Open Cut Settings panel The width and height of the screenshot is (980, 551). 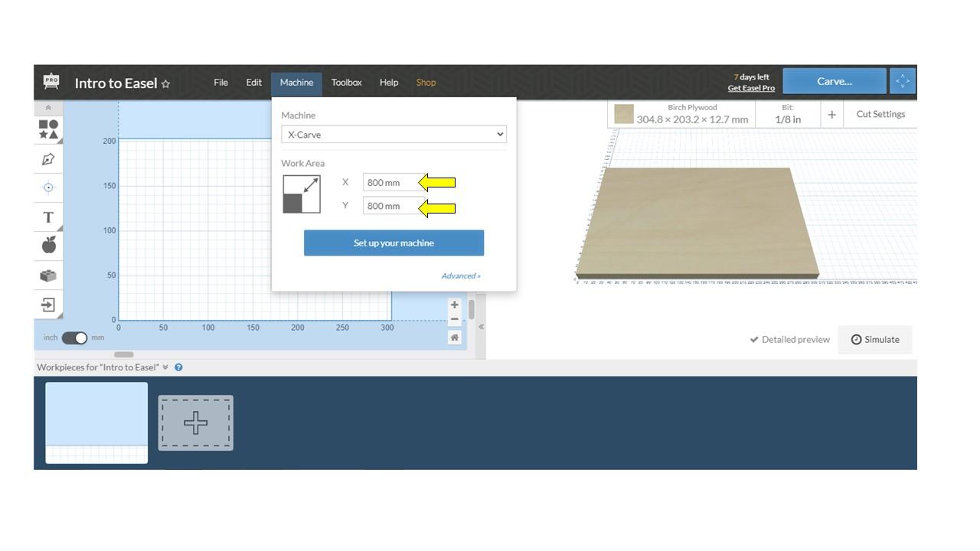click(880, 115)
